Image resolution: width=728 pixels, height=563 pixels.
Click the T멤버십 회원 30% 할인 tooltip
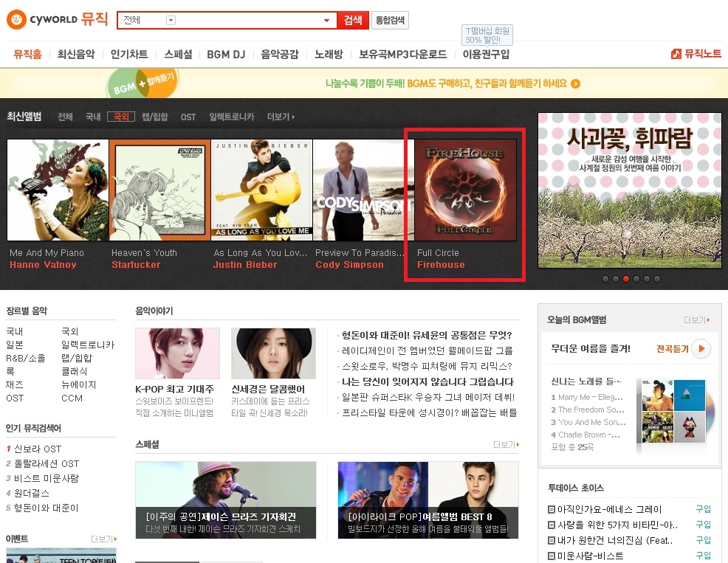pos(487,35)
